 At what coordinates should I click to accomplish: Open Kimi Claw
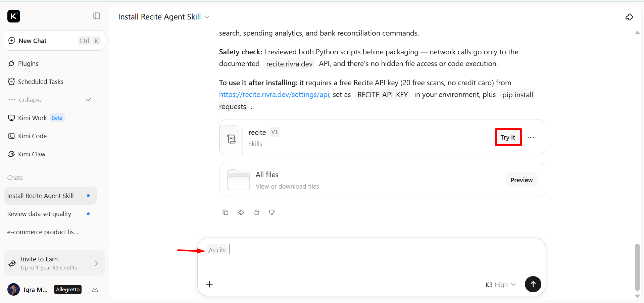pos(32,154)
